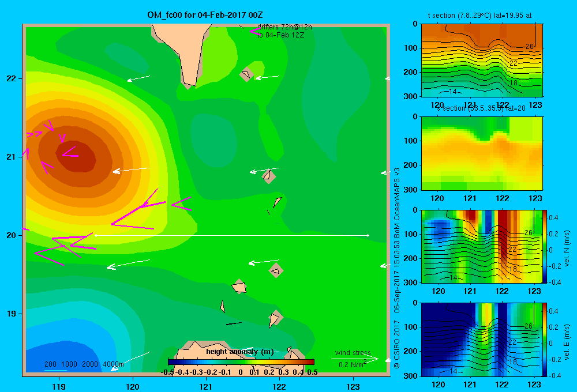Click the "vel. N (m/s)" axis label
This screenshot has width=577, height=392.
(567, 248)
